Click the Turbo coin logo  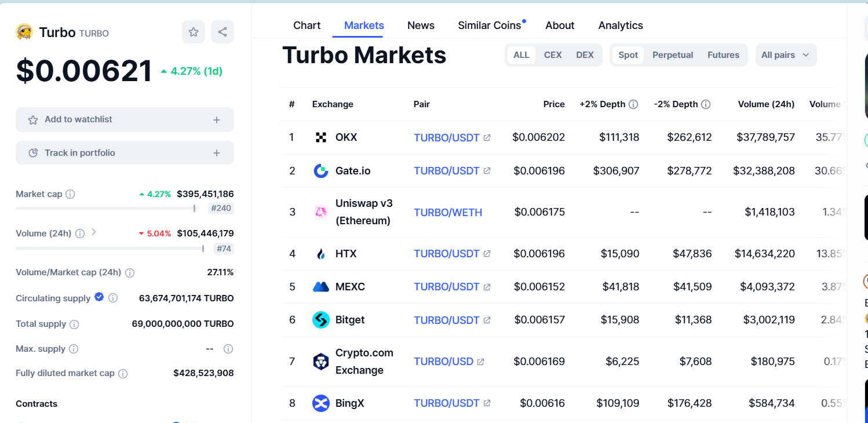click(x=24, y=32)
